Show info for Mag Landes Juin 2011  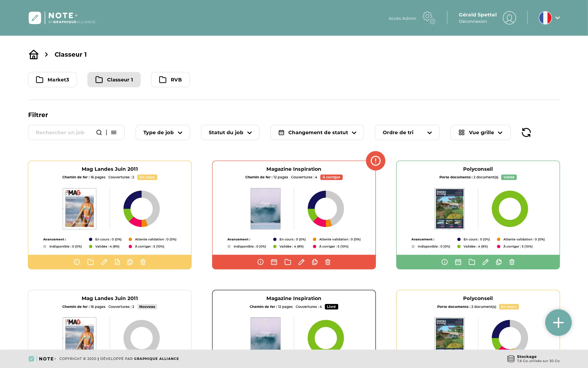pos(77,262)
